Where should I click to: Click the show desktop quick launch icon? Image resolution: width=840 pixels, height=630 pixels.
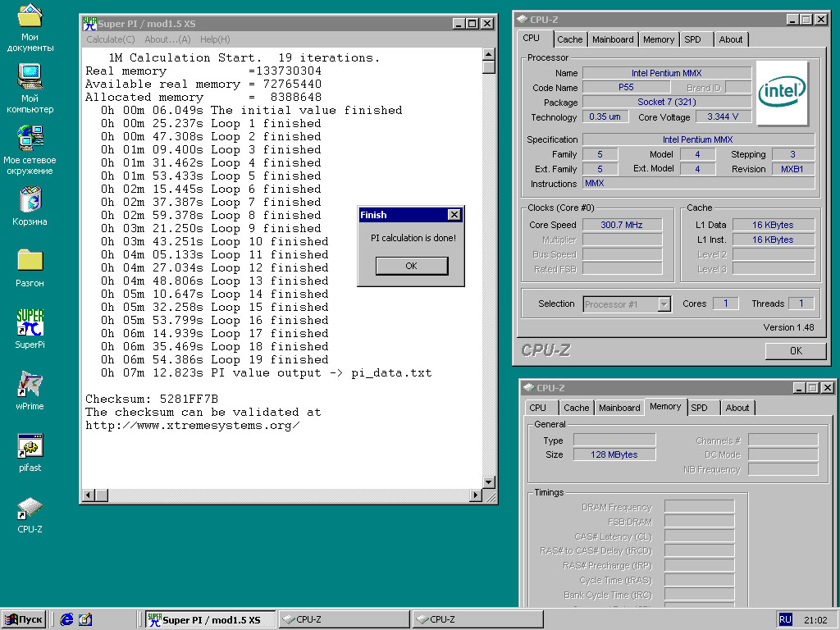[85, 619]
